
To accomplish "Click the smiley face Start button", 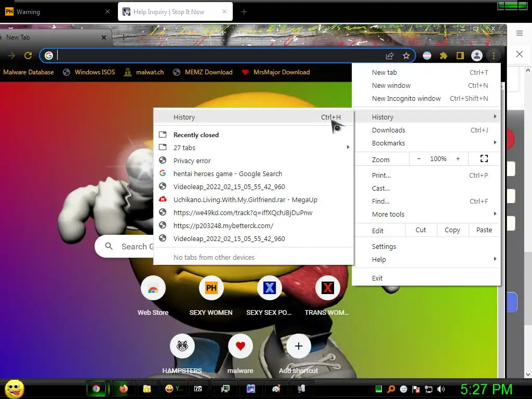I will pyautogui.click(x=14, y=389).
